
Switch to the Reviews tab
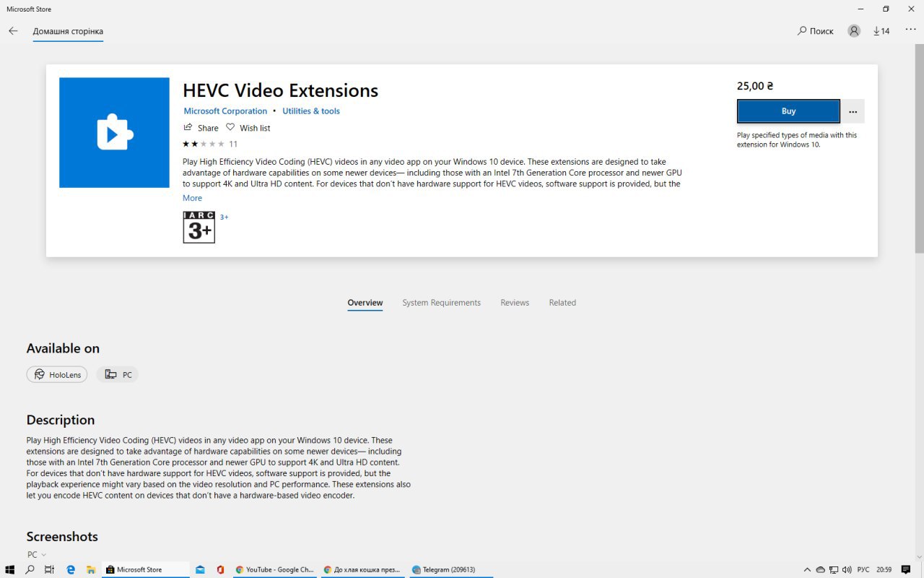pyautogui.click(x=515, y=303)
